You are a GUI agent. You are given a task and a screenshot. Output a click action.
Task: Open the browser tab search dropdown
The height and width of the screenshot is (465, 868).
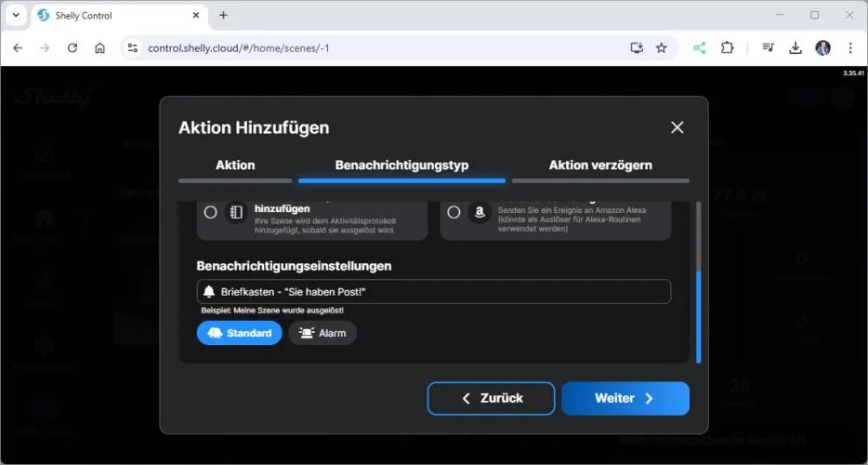point(16,16)
